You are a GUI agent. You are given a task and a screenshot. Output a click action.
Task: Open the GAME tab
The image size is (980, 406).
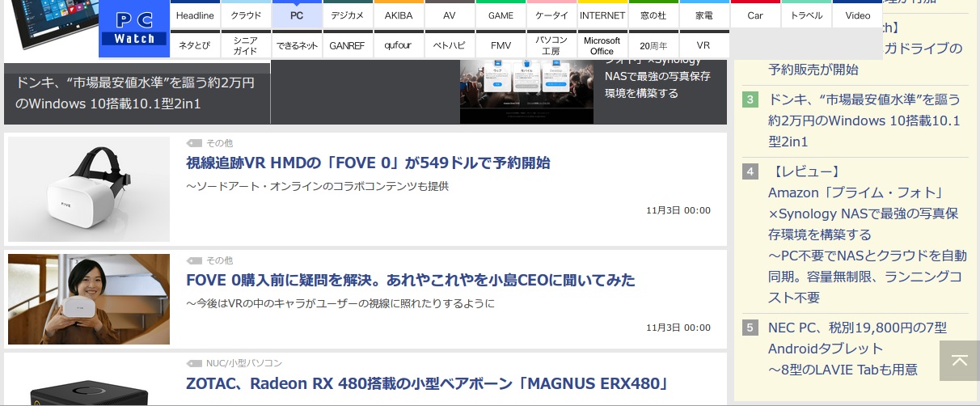[501, 15]
